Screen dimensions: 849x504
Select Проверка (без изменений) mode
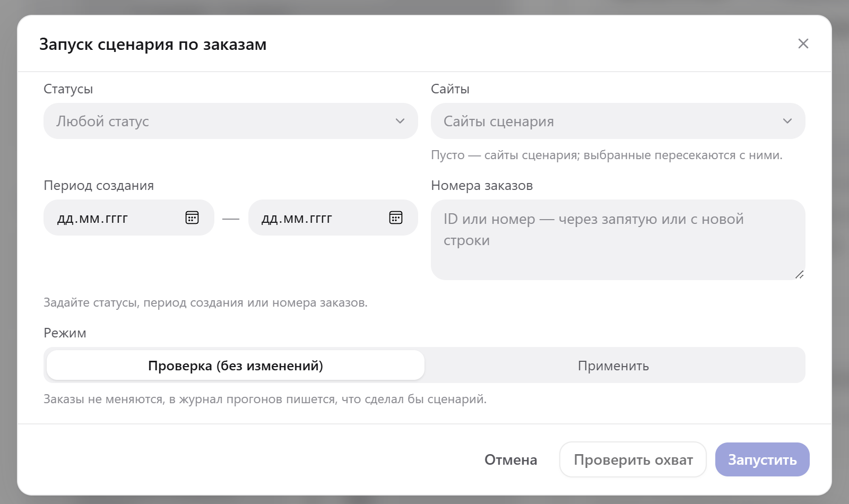point(236,366)
